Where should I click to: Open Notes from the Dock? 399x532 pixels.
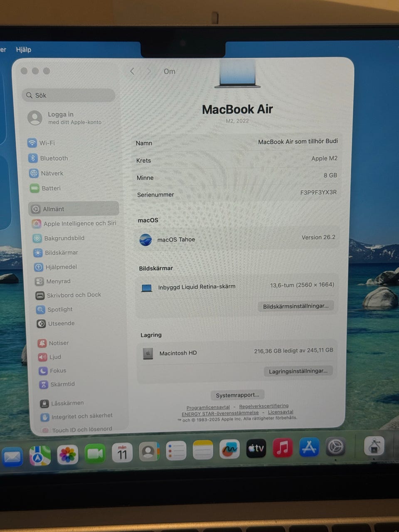click(x=203, y=450)
